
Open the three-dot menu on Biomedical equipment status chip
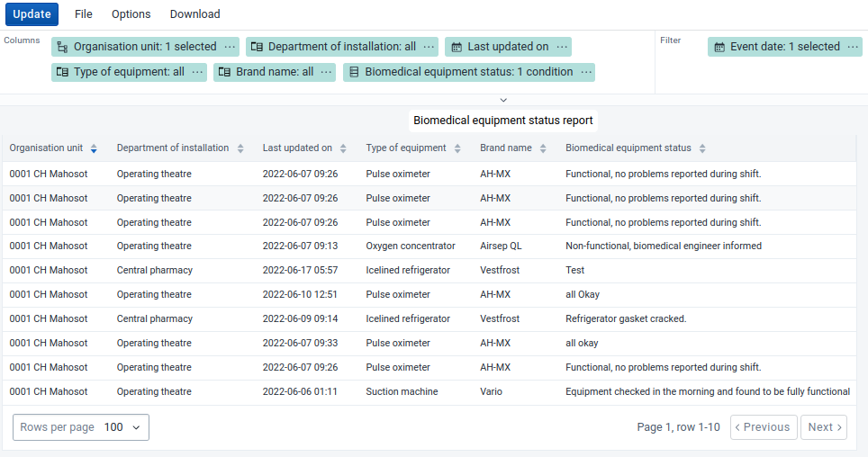585,72
